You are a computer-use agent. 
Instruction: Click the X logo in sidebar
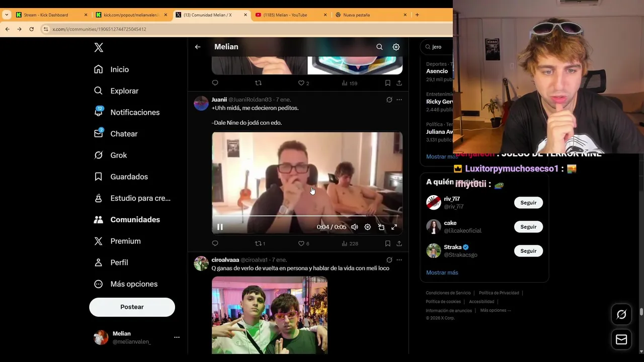tap(99, 47)
